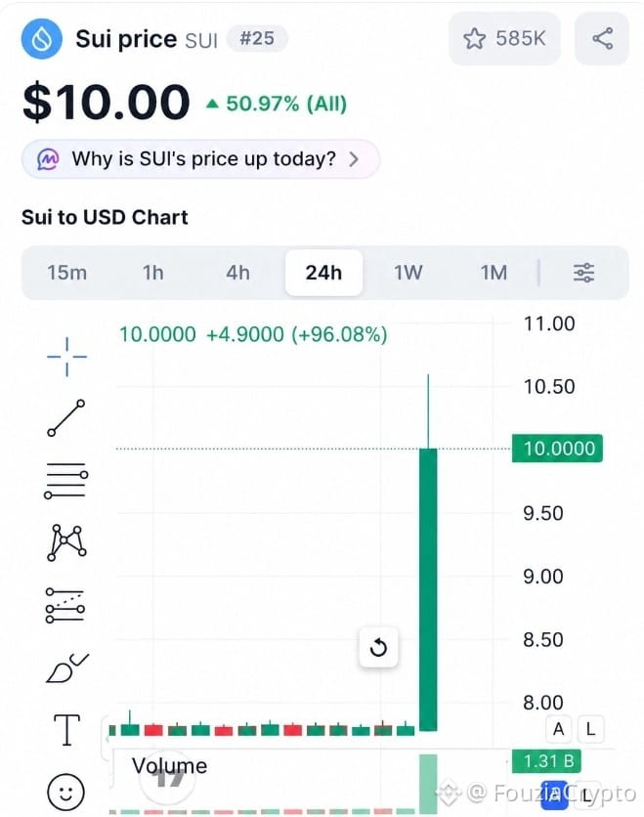Select the crosshair cursor tool
The width and height of the screenshot is (644, 817).
tap(66, 357)
